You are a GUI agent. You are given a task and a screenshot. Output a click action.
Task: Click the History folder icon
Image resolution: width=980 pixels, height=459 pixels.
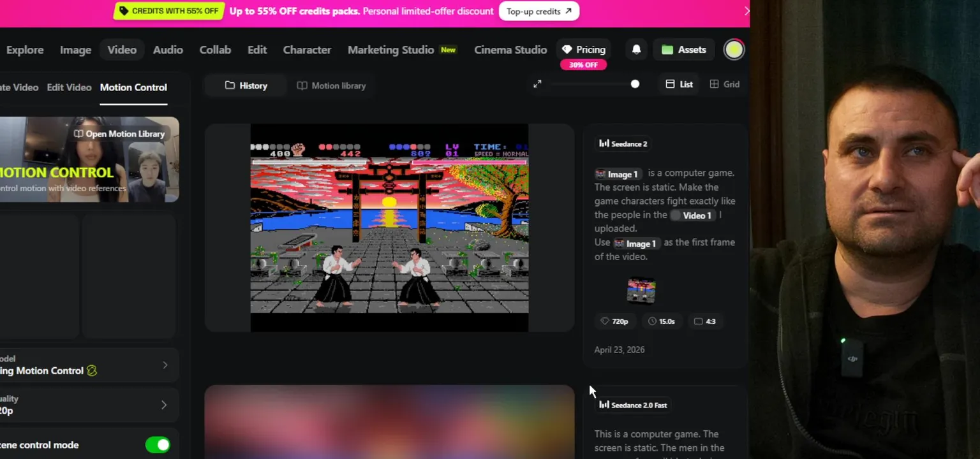click(230, 85)
